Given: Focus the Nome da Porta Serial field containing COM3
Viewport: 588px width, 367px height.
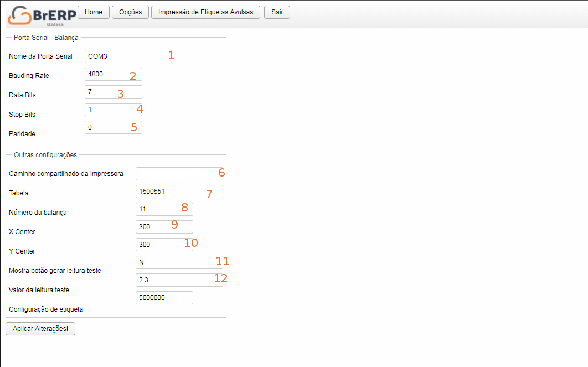Looking at the screenshot, I should click(x=127, y=56).
